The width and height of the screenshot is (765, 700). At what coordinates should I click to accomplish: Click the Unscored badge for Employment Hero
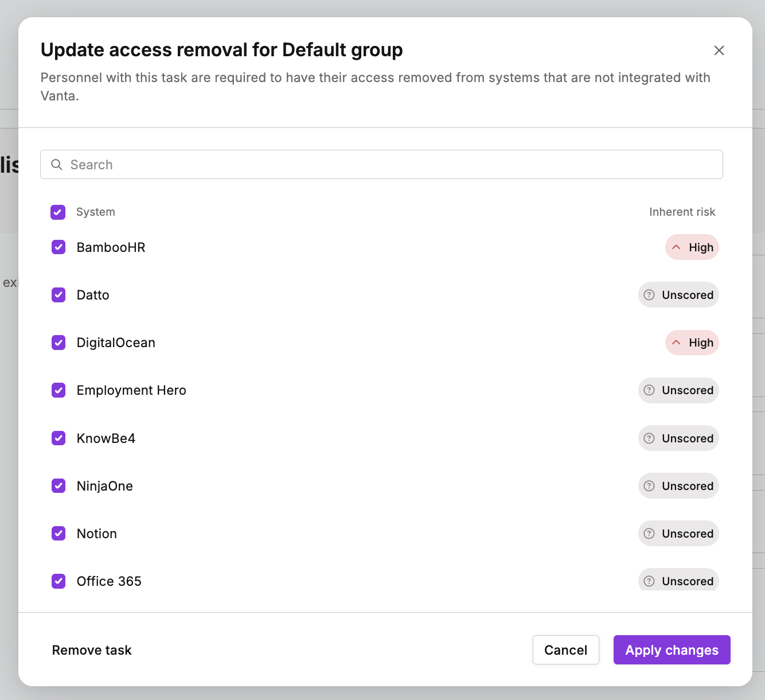[678, 390]
